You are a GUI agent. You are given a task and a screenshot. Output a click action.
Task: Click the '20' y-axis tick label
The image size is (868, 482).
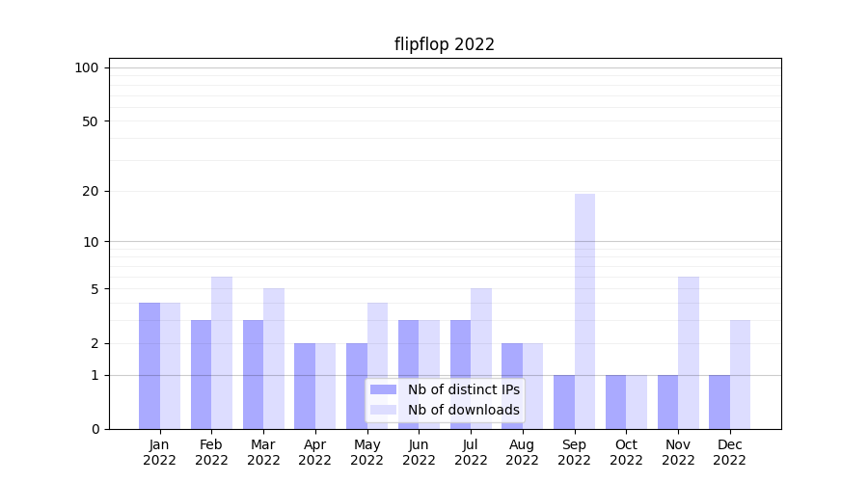(91, 191)
